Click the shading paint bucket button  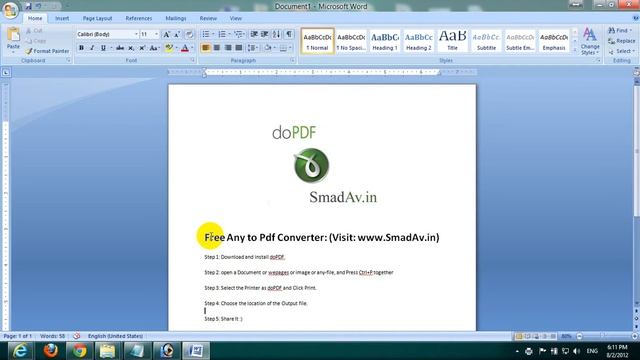click(x=268, y=48)
